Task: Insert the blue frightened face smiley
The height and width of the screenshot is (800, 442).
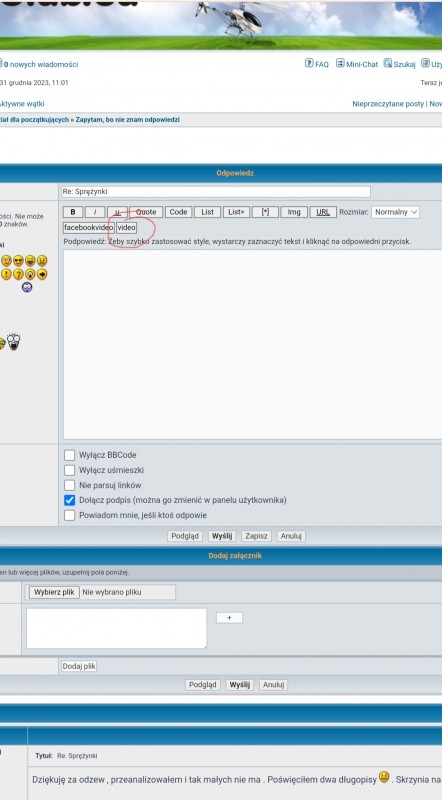Action: [27, 287]
